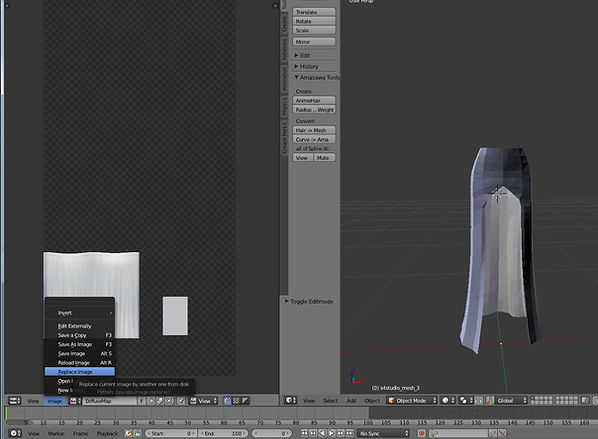Screen dimensions: 598x439
Task: Toggle draw RGB color channels icon
Action: click(x=227, y=401)
